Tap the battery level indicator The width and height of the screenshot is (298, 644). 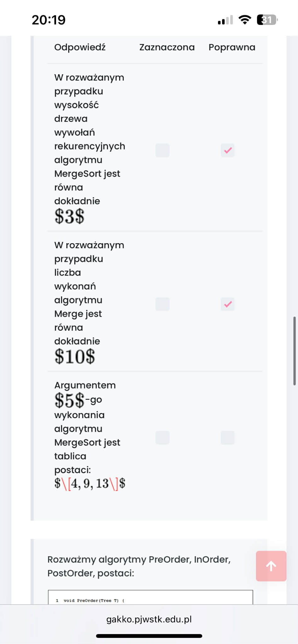(x=267, y=20)
